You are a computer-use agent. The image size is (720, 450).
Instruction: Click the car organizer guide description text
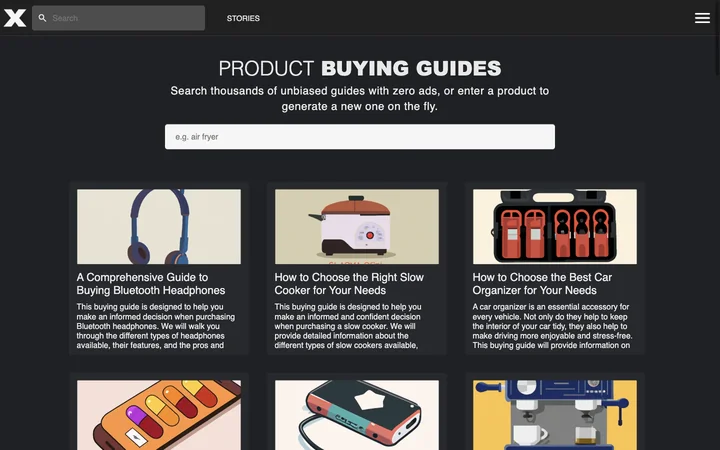tap(552, 326)
